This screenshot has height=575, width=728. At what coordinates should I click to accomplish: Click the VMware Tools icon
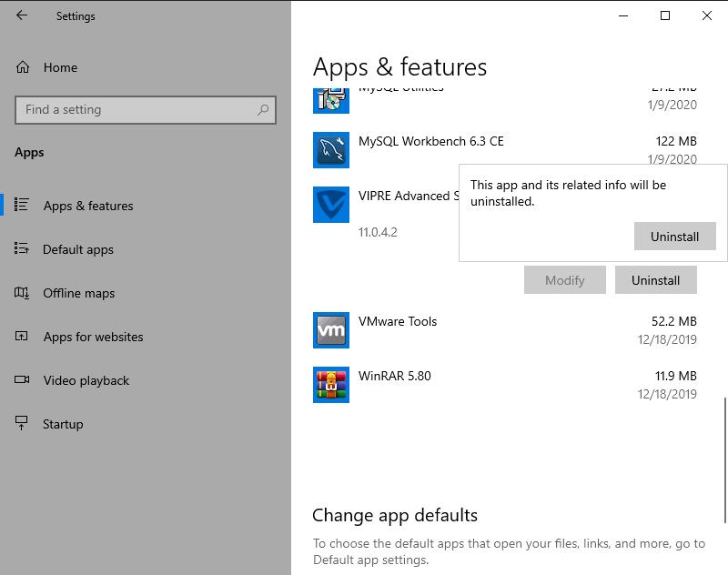331,330
